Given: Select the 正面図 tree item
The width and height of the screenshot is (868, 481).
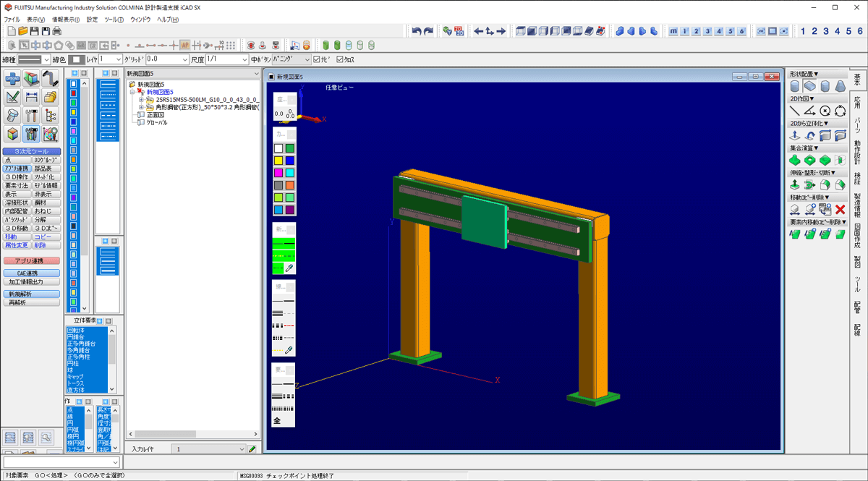Looking at the screenshot, I should point(156,115).
